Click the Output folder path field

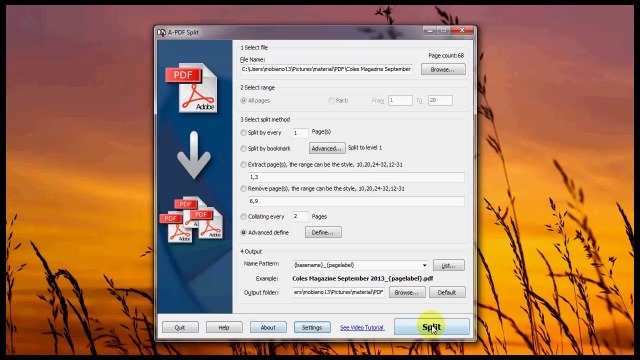[x=338, y=292]
